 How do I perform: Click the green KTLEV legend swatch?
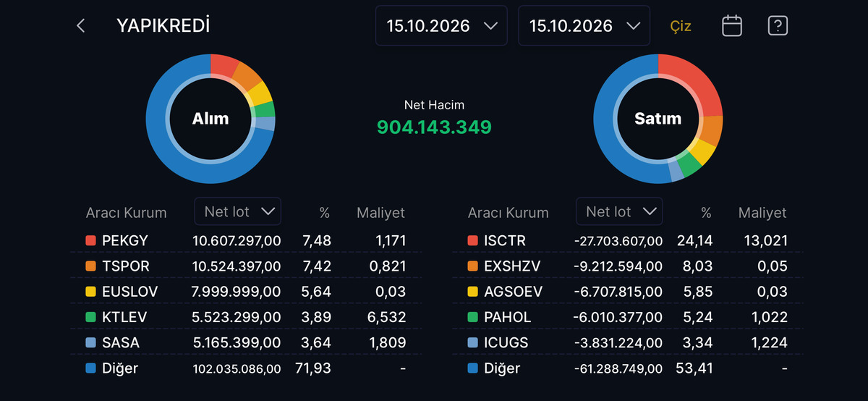[x=90, y=317]
